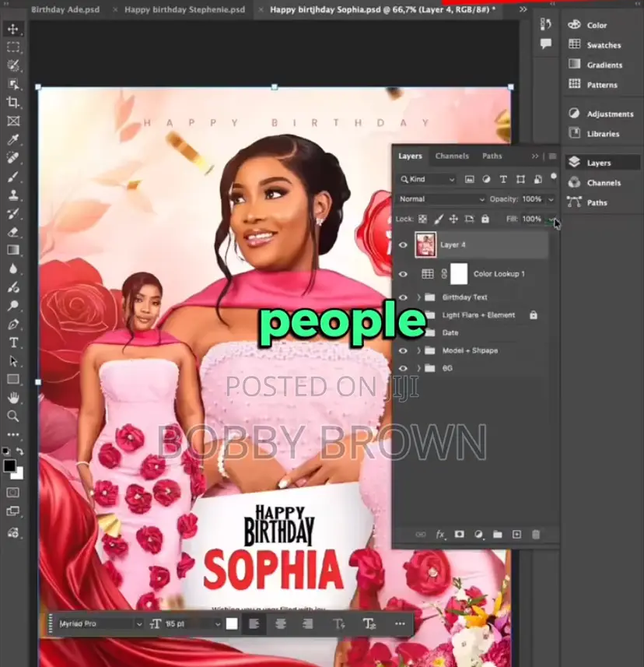Open the Fill dropdown arrow
Image resolution: width=644 pixels, height=667 pixels.
click(x=551, y=219)
